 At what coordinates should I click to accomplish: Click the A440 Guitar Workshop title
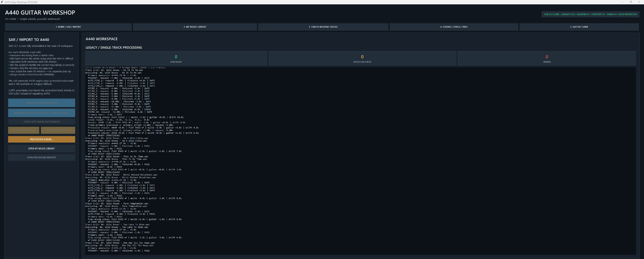click(x=40, y=13)
